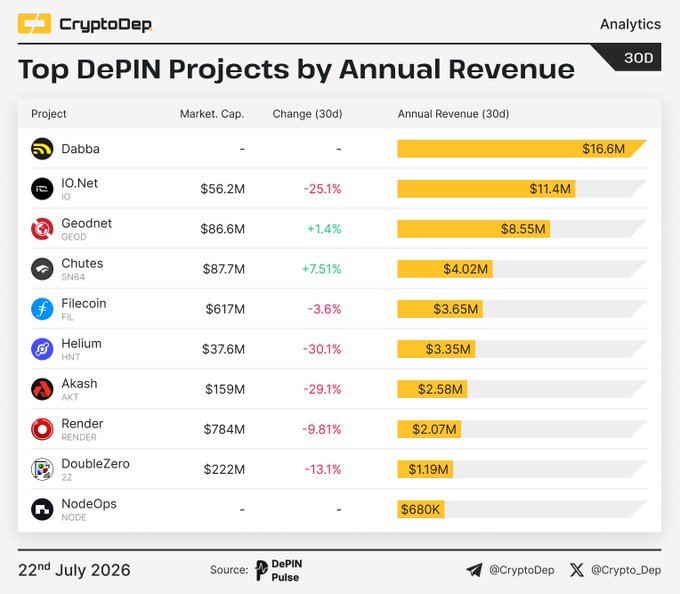Open the @CryptoDep Telegram handle
This screenshot has height=594, width=680.
[x=522, y=570]
